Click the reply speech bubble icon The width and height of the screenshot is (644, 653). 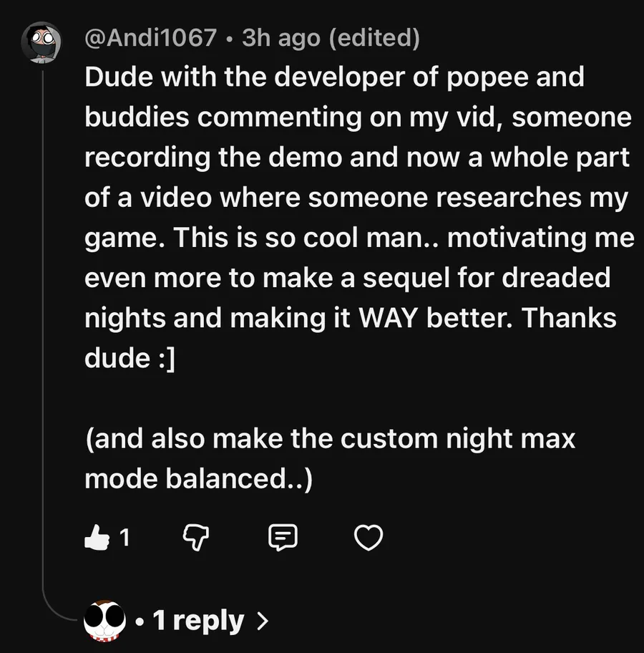pyautogui.click(x=282, y=537)
